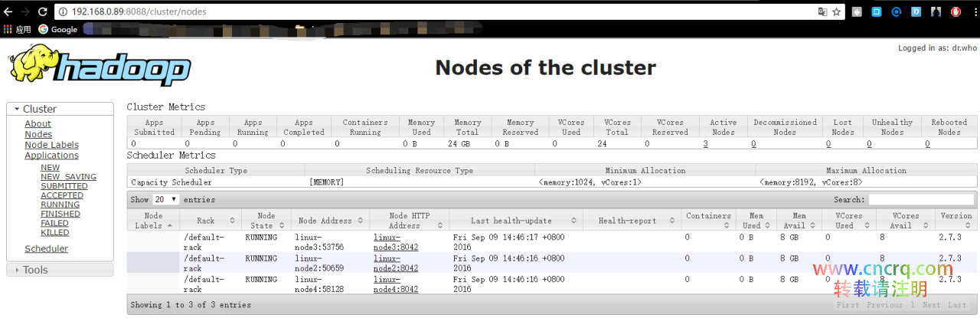Open the Node Labels link

click(x=51, y=145)
